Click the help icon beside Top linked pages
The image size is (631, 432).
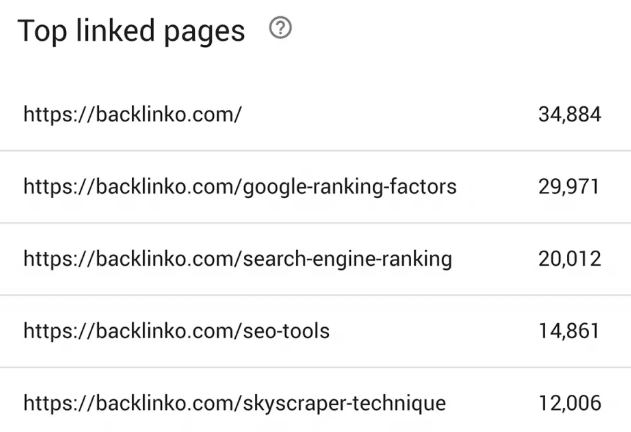tap(280, 32)
